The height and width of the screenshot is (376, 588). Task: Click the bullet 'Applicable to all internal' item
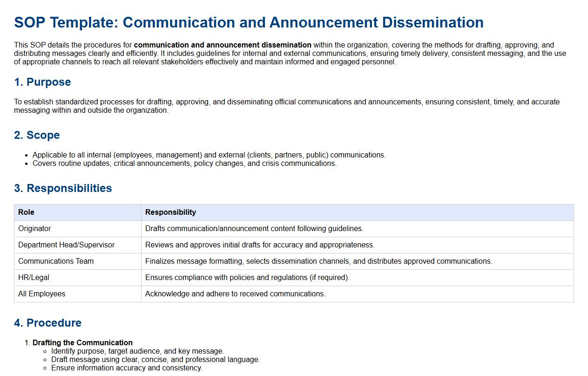pos(209,155)
